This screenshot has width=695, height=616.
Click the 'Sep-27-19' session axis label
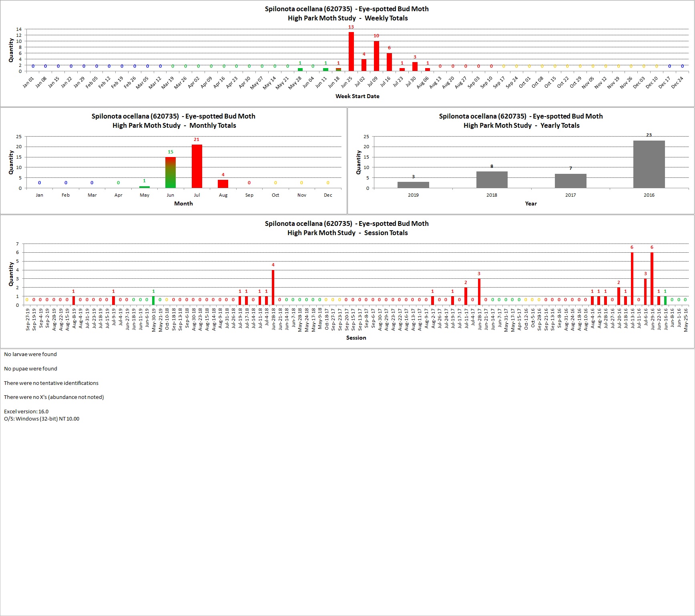28,319
